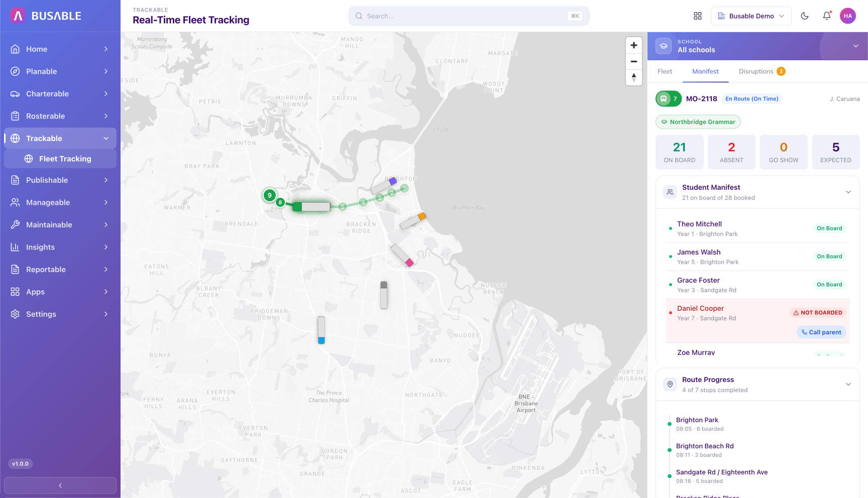Switch to the Fleet tab
This screenshot has width=868, height=498.
point(665,71)
